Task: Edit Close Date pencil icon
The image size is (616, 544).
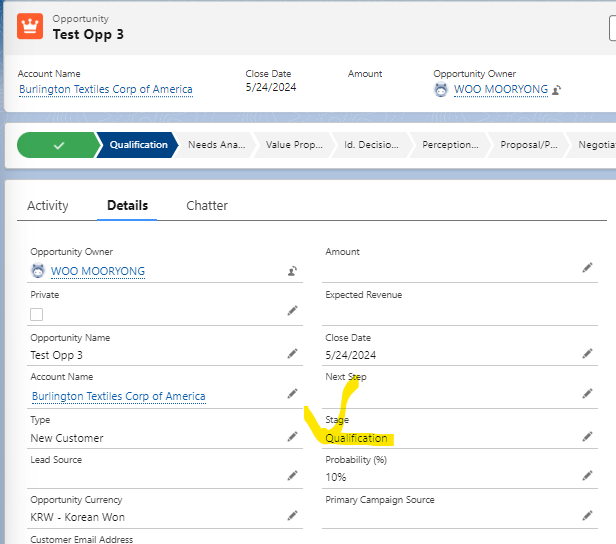Action: pyautogui.click(x=587, y=354)
